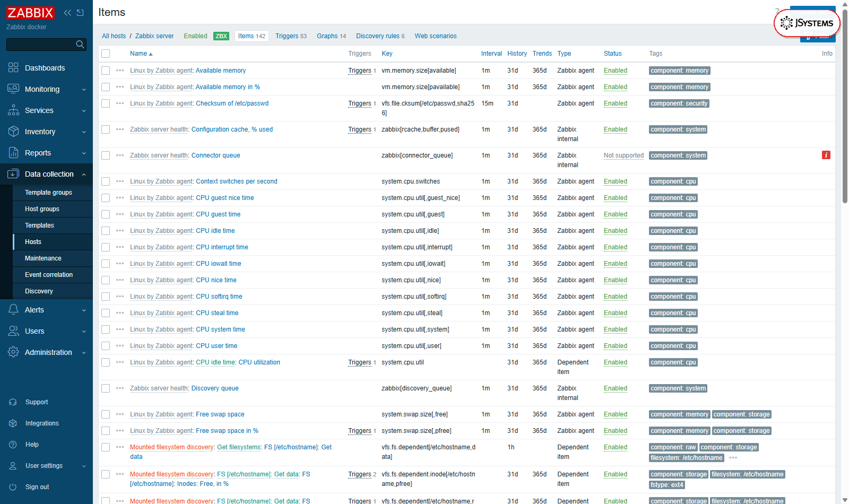This screenshot has width=849, height=504.
Task: Click the search magnifier icon
Action: point(80,45)
